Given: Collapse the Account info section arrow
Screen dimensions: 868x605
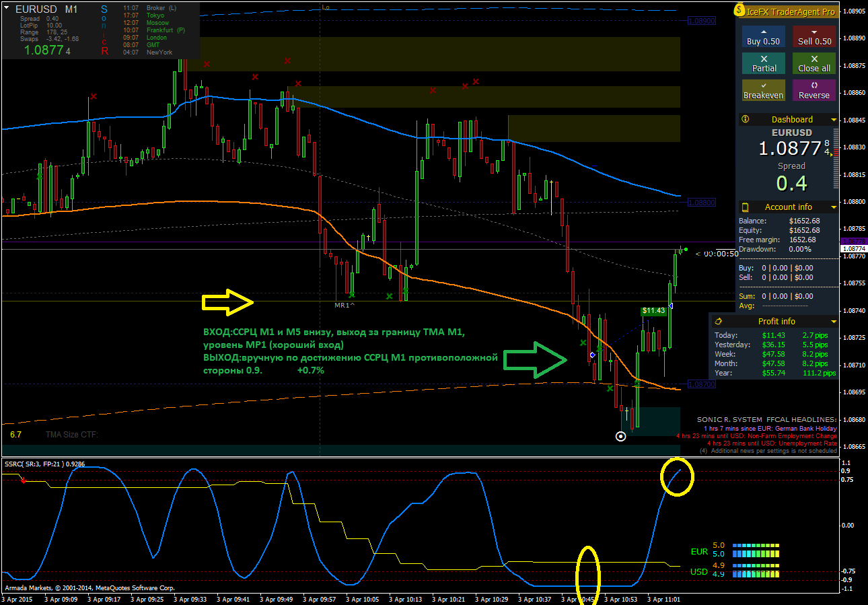Looking at the screenshot, I should tap(834, 207).
